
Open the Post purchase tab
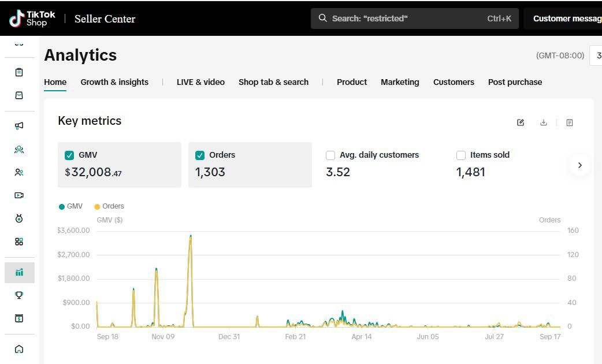coord(515,82)
